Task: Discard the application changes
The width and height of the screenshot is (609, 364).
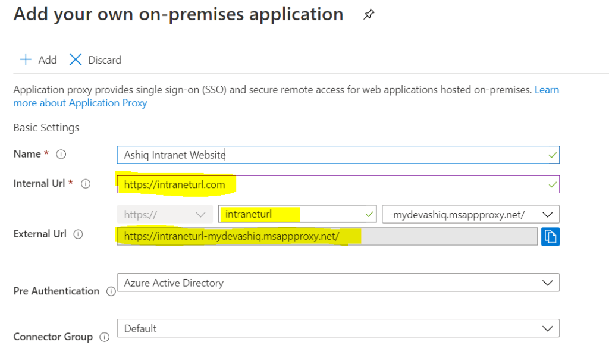Action: (x=95, y=59)
